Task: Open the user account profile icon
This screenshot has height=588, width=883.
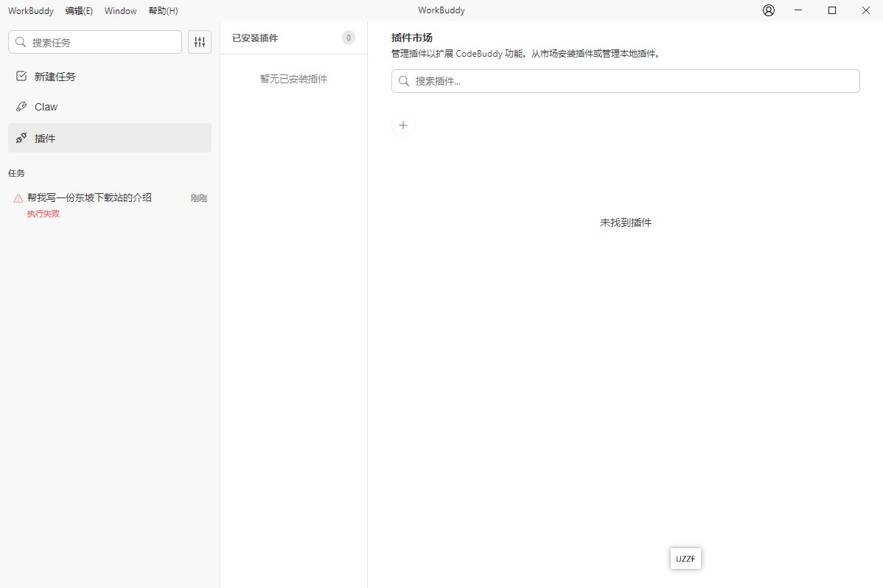Action: tap(769, 10)
